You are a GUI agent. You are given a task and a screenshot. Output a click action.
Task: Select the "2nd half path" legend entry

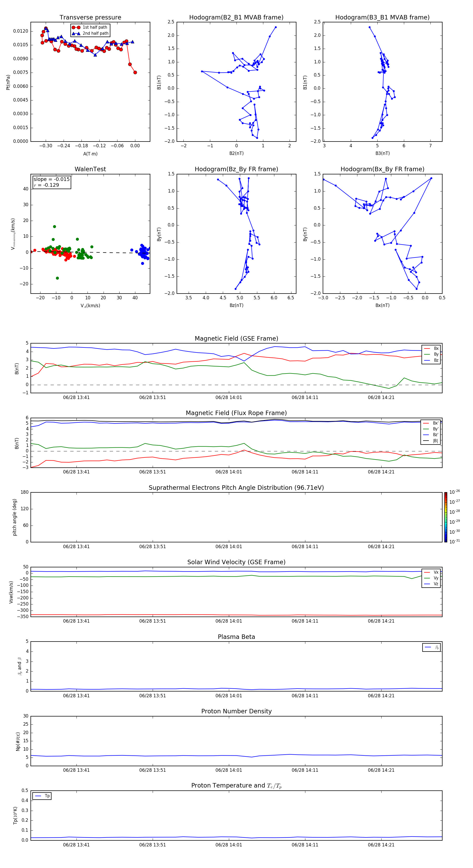click(x=91, y=33)
